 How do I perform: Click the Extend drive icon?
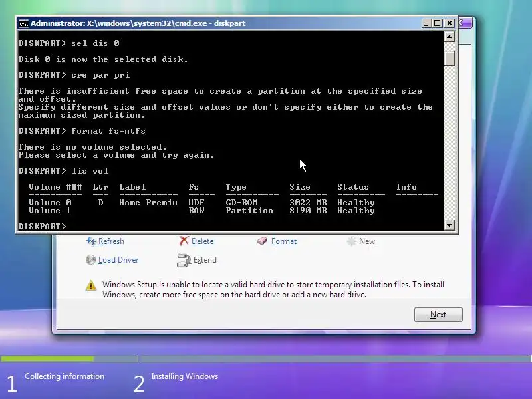pyautogui.click(x=184, y=260)
